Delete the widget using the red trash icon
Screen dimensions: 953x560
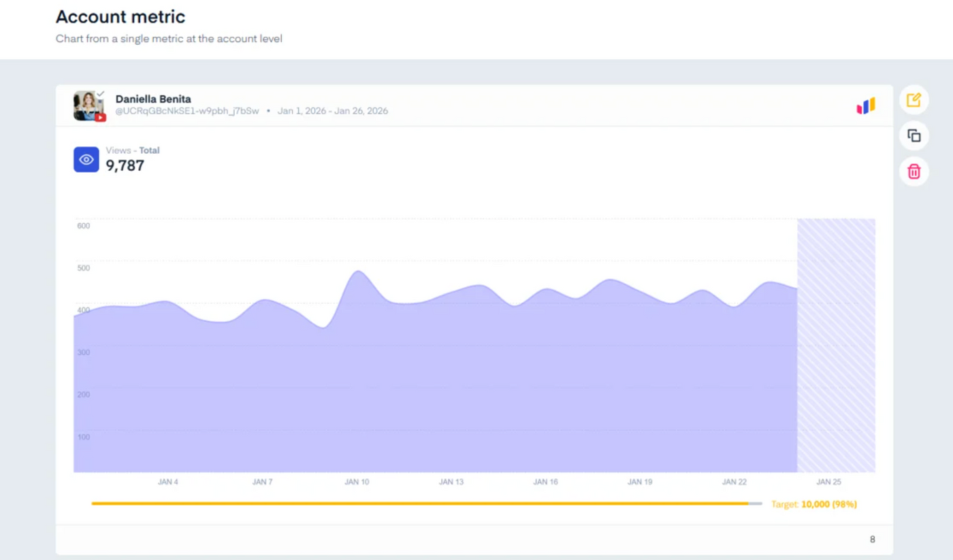(x=914, y=171)
